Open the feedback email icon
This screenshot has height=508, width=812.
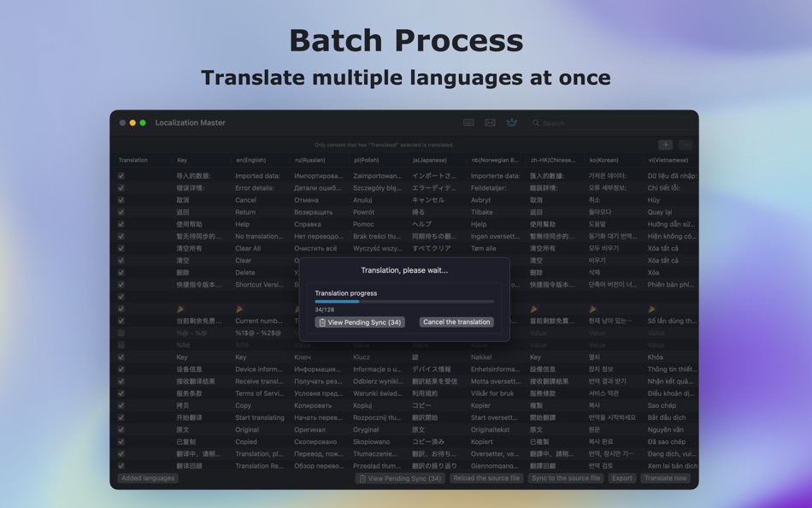tap(490, 122)
